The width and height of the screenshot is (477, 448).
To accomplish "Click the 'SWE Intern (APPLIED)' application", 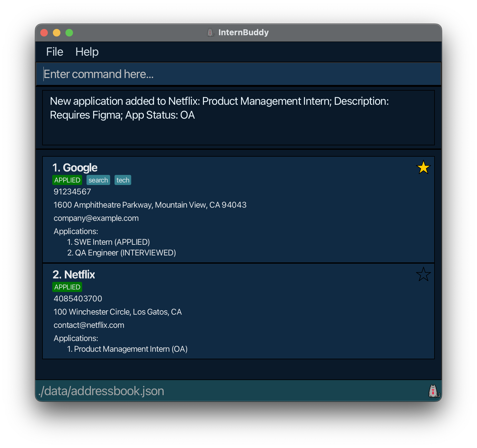I will click(x=109, y=242).
